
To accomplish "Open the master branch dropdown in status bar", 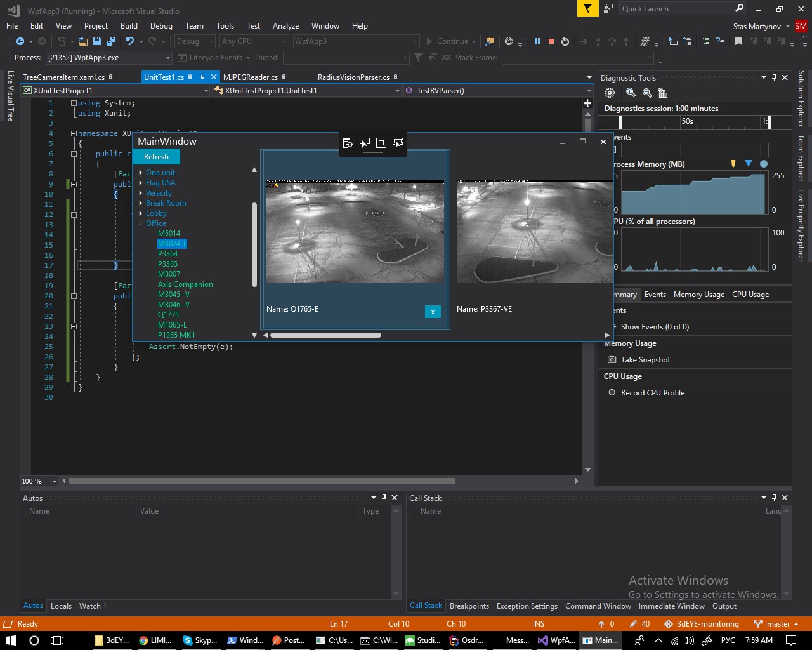I will click(x=776, y=624).
